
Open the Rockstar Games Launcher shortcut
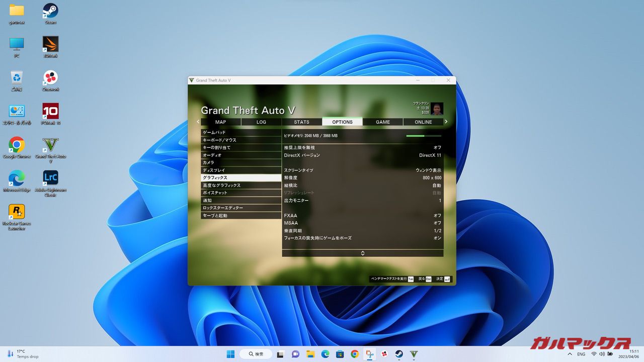[17, 212]
